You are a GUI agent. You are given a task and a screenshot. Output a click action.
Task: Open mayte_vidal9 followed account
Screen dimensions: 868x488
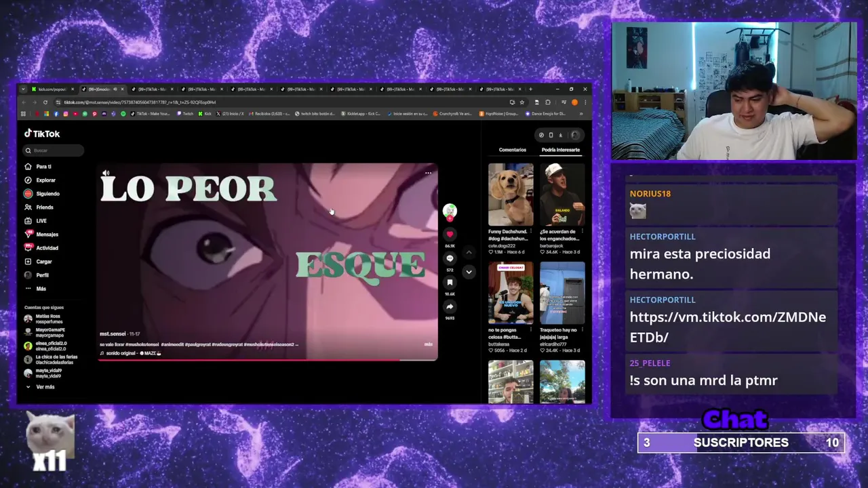pos(43,373)
